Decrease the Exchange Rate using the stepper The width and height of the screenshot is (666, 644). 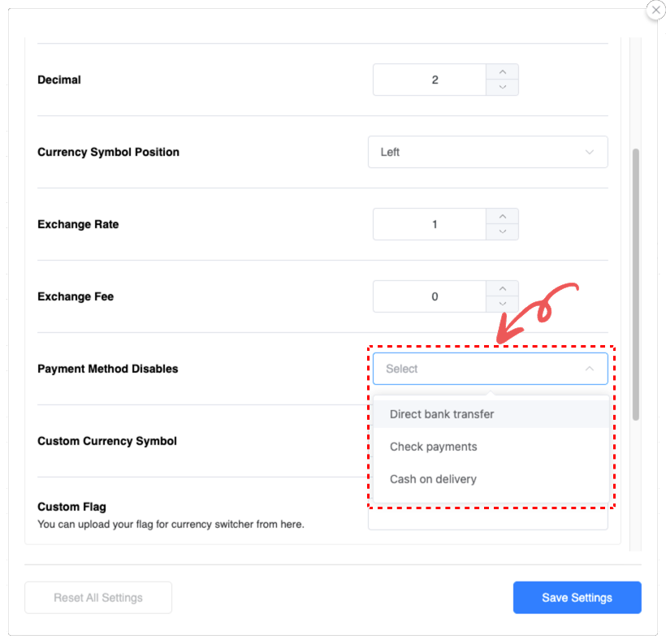point(502,231)
